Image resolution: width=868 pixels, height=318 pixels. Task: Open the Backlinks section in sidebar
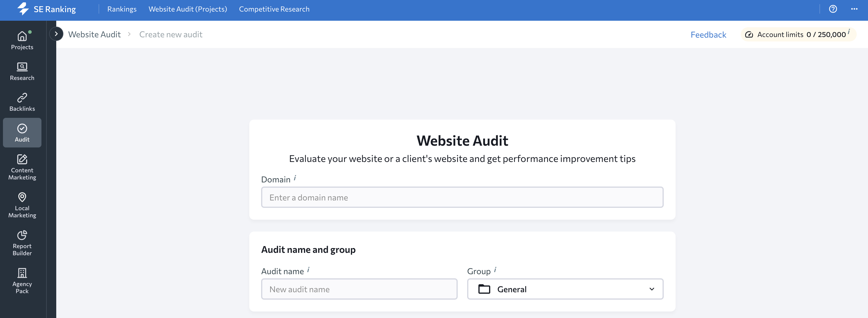click(22, 102)
